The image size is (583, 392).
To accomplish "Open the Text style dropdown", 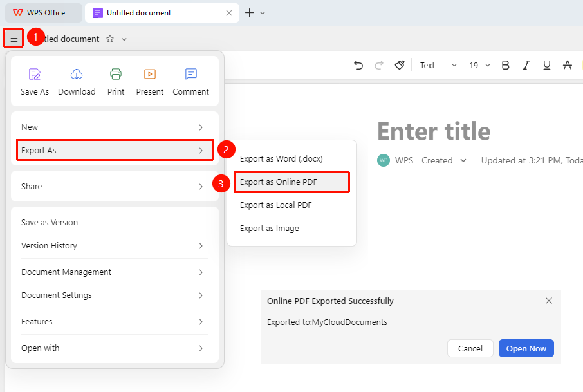I will 438,66.
